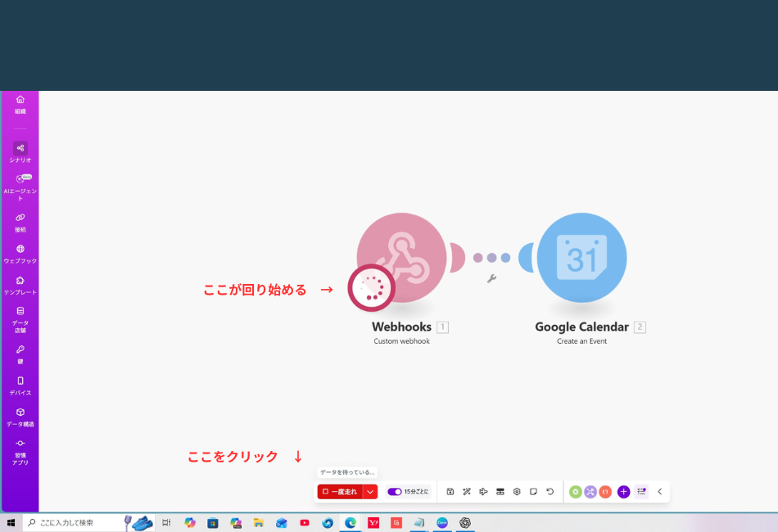The image size is (778, 532).
Task: Open the デバイス (Devices) sidebar icon
Action: point(20,384)
